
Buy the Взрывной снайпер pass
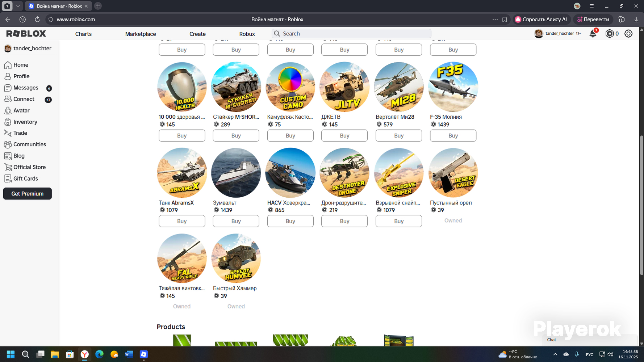(x=399, y=221)
